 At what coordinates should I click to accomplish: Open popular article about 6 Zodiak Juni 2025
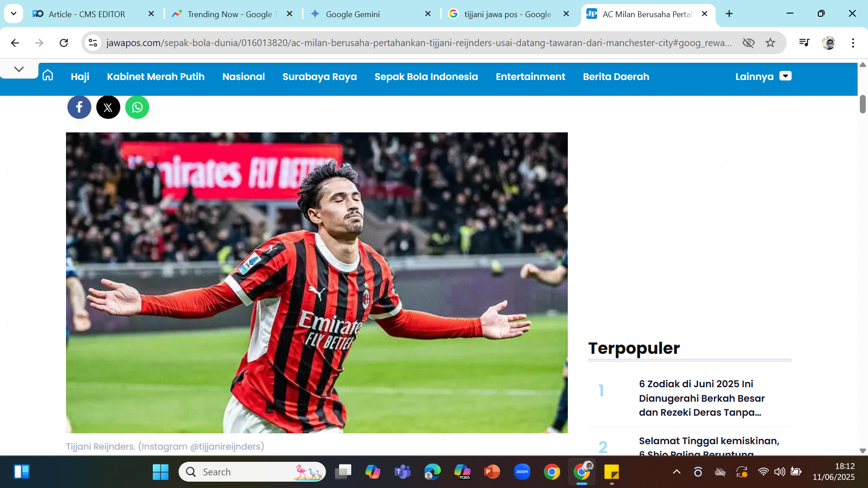click(x=702, y=398)
